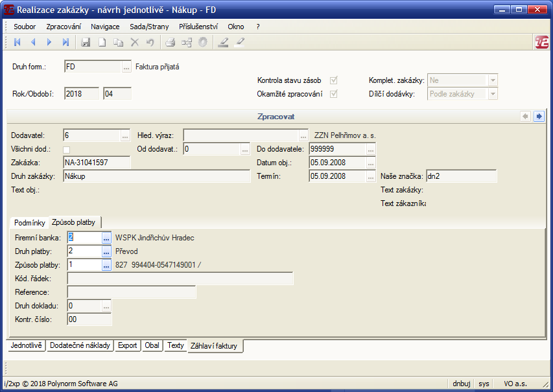The height and width of the screenshot is (392, 553).
Task: Open lookup for Způsob platby field
Action: [x=106, y=265]
